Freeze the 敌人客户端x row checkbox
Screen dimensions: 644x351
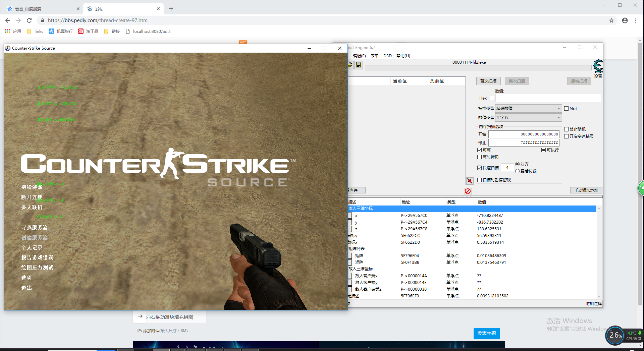(x=350, y=276)
